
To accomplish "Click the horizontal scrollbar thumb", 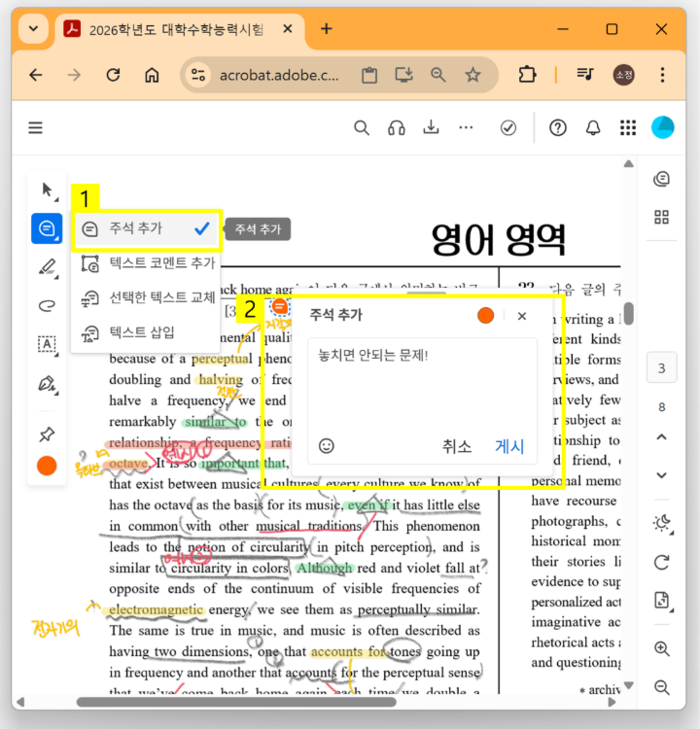I will coord(236,702).
